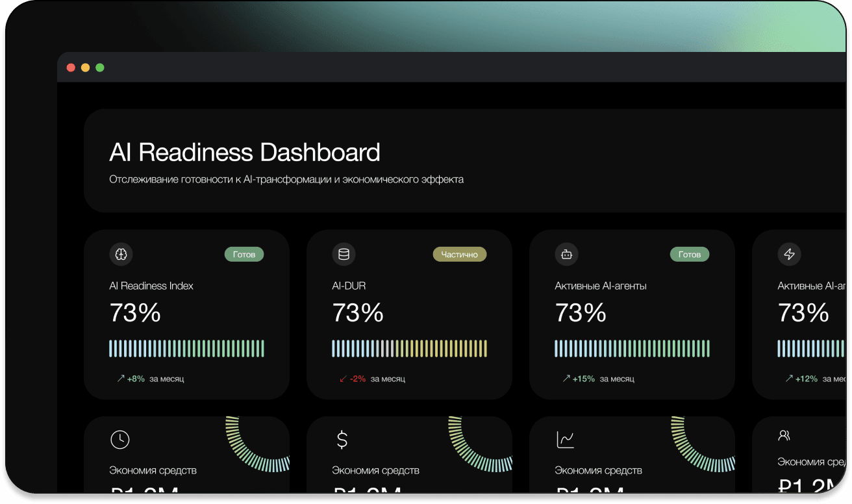Click the AI Readiness Dashboard title
Image resolution: width=852 pixels, height=504 pixels.
(x=245, y=153)
